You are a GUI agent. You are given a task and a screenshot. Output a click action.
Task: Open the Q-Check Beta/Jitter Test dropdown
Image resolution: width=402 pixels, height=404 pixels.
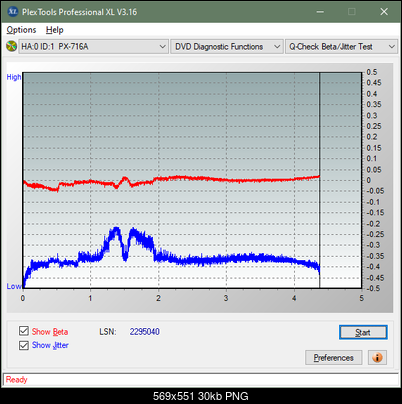tap(341, 47)
